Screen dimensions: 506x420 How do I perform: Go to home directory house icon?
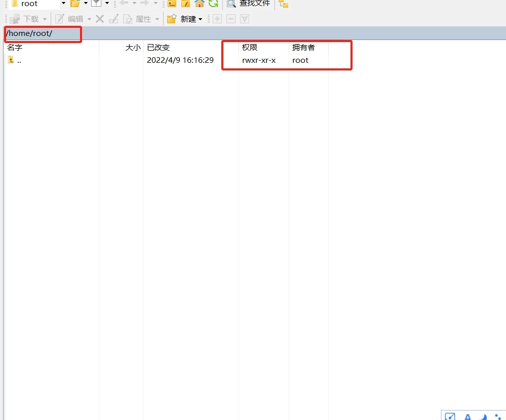tap(200, 4)
